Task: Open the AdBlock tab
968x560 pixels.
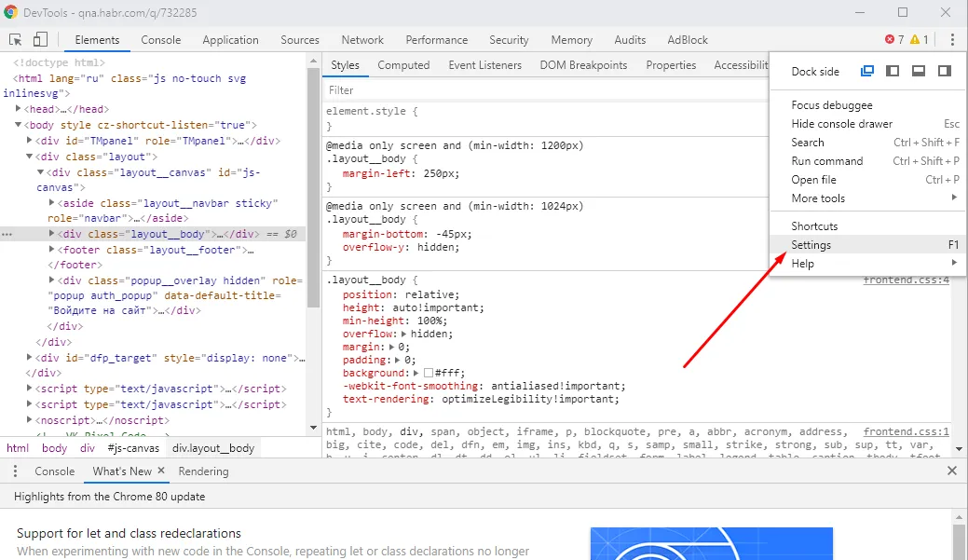Action: 688,39
